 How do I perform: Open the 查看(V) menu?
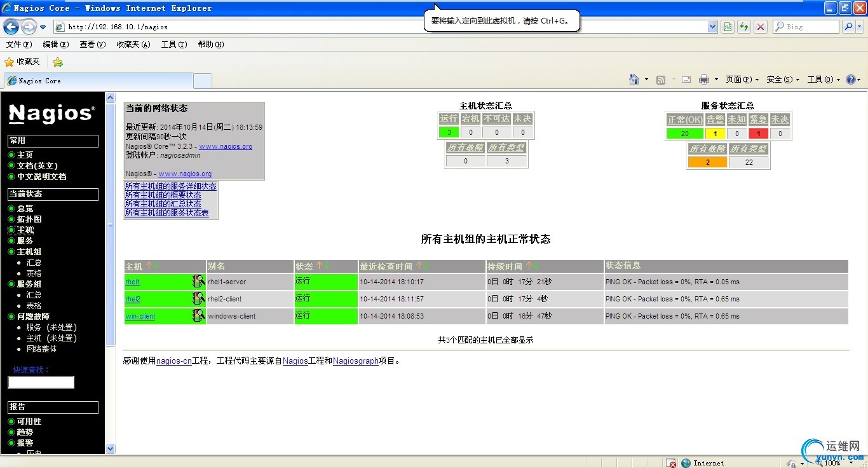coord(93,45)
